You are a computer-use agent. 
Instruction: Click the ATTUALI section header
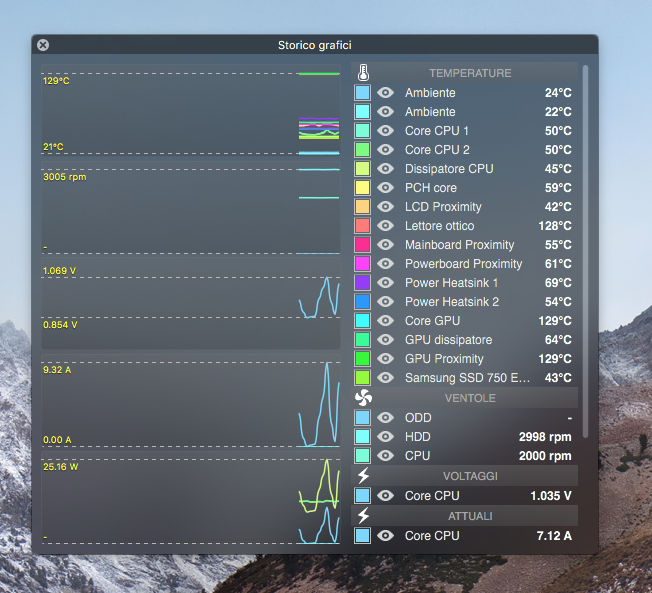tap(465, 516)
